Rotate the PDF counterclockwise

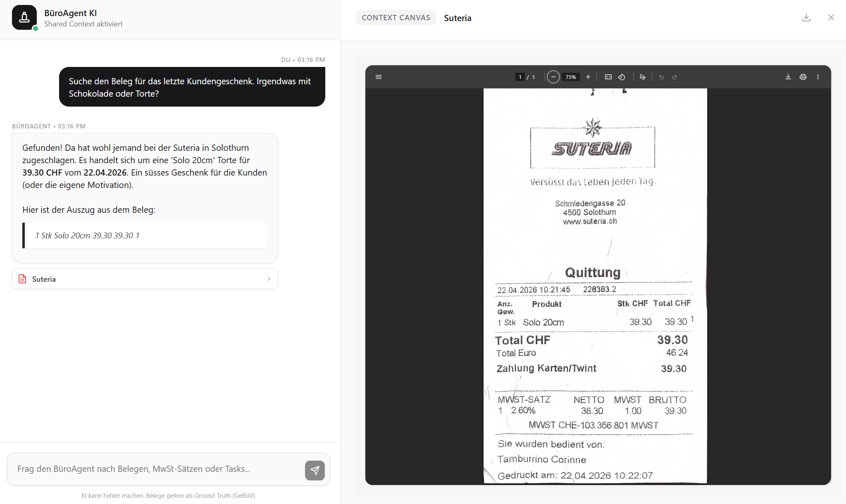pyautogui.click(x=621, y=77)
